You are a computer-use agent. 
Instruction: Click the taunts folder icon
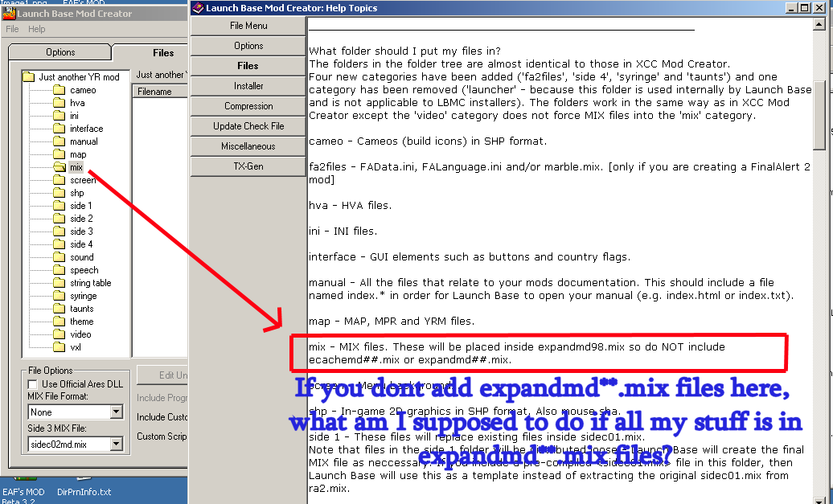59,309
